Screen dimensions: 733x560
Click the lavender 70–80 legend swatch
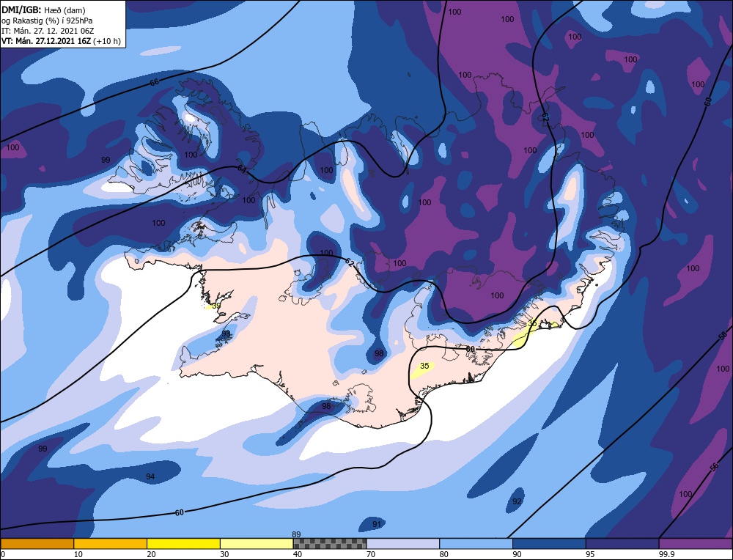pos(403,543)
